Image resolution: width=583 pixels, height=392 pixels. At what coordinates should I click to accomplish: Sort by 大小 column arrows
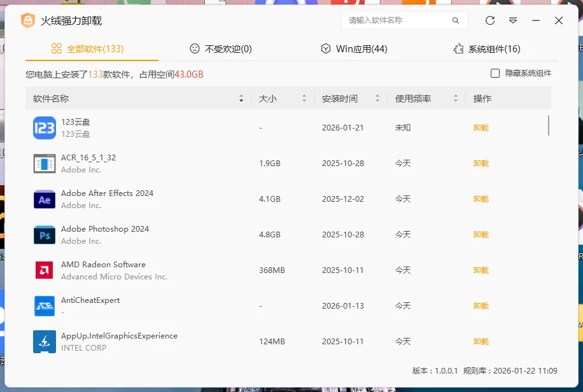304,99
